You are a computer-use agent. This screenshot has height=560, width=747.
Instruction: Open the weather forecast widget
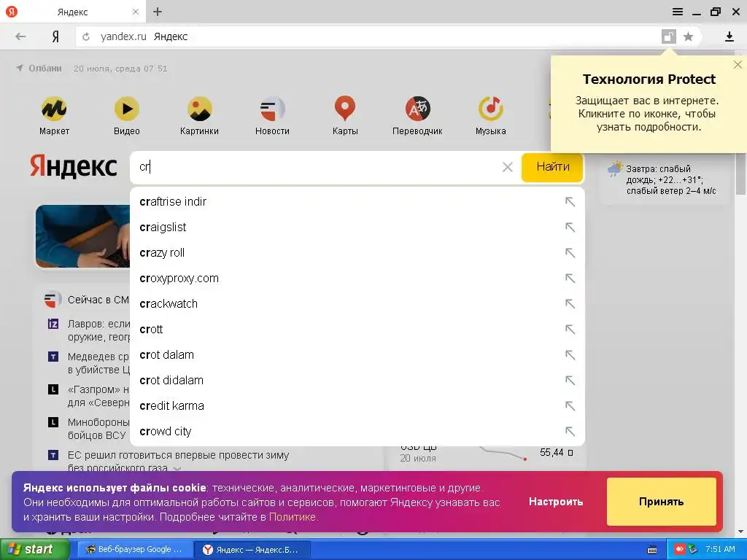click(662, 179)
